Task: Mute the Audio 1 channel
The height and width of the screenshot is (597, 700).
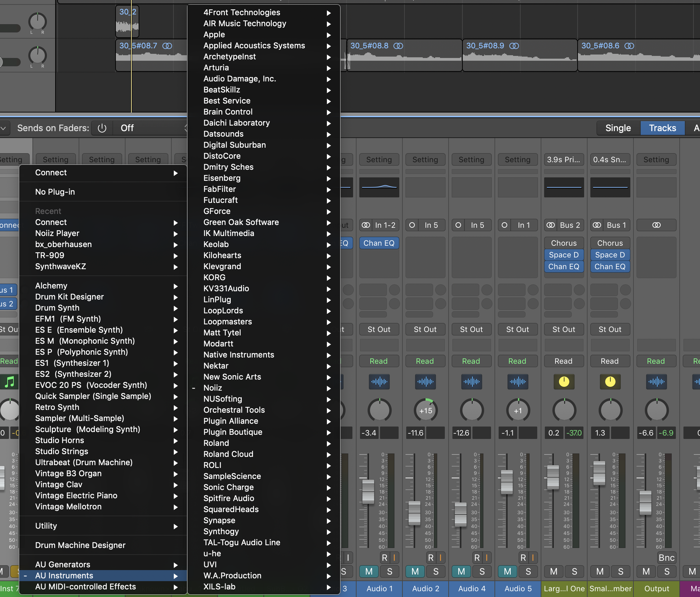Action: 369,572
